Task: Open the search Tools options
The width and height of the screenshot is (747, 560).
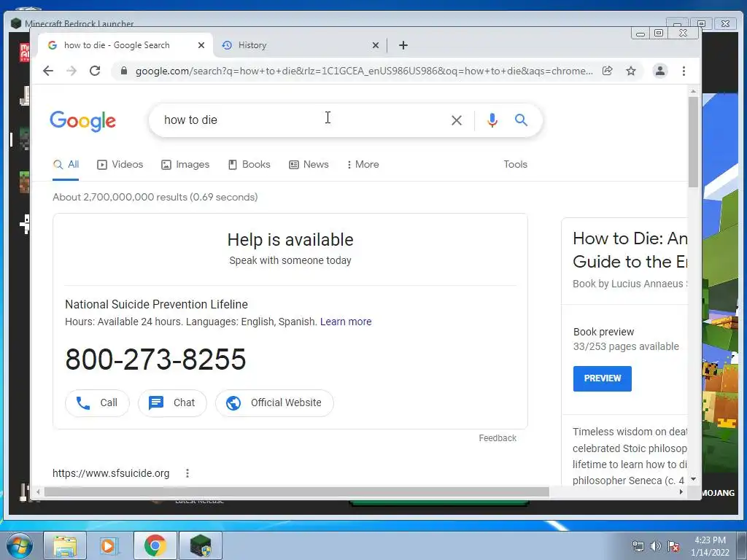Action: pos(516,164)
